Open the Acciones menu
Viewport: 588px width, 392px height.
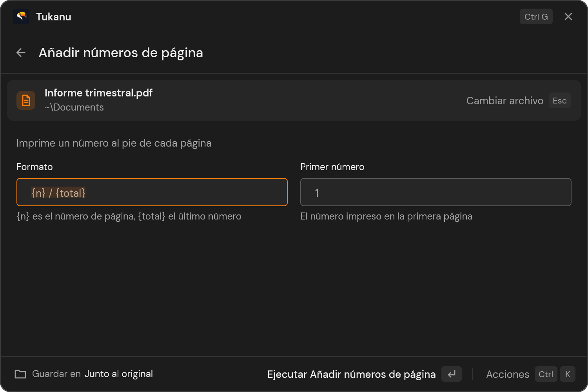tap(508, 374)
